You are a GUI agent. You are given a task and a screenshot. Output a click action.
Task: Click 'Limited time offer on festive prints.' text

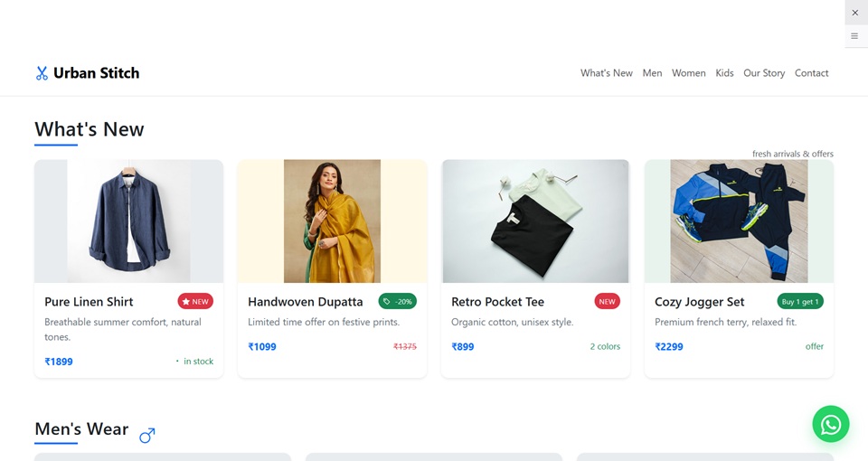tap(324, 322)
